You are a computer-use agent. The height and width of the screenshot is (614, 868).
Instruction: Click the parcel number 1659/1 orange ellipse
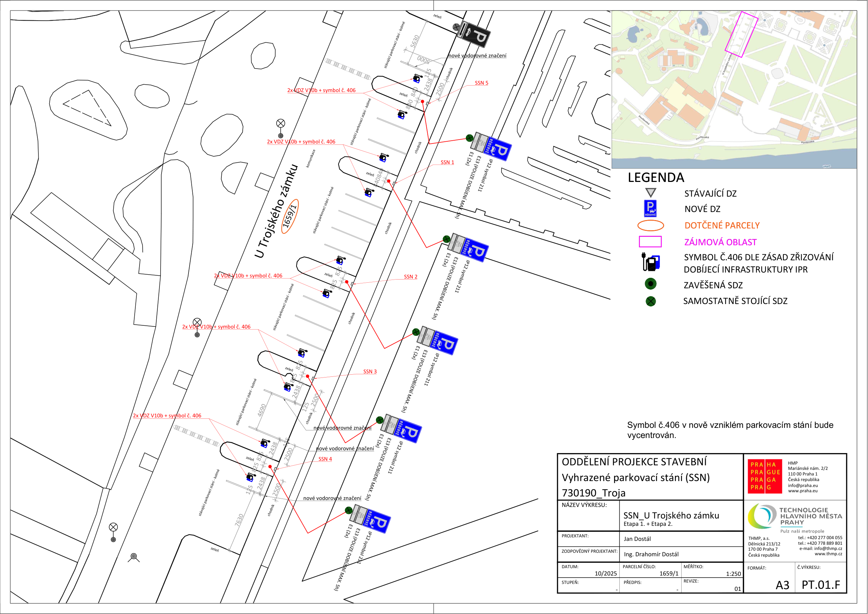pyautogui.click(x=290, y=217)
